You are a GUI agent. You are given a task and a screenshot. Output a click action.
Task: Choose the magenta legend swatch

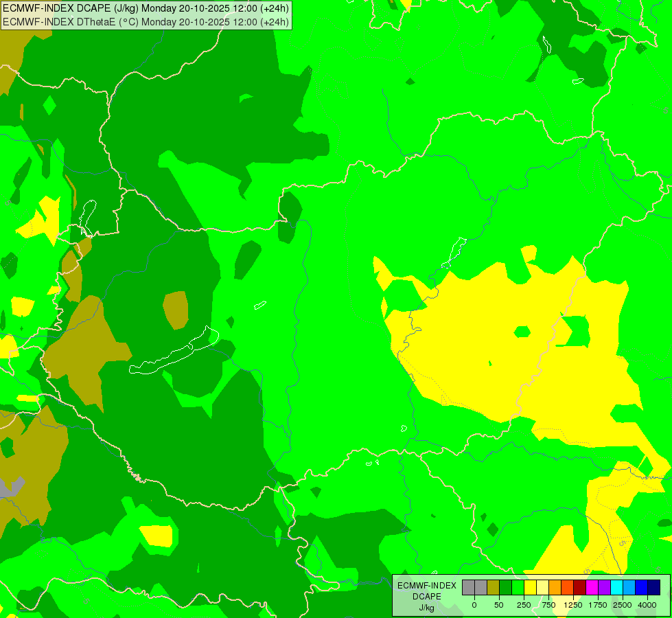(592, 588)
